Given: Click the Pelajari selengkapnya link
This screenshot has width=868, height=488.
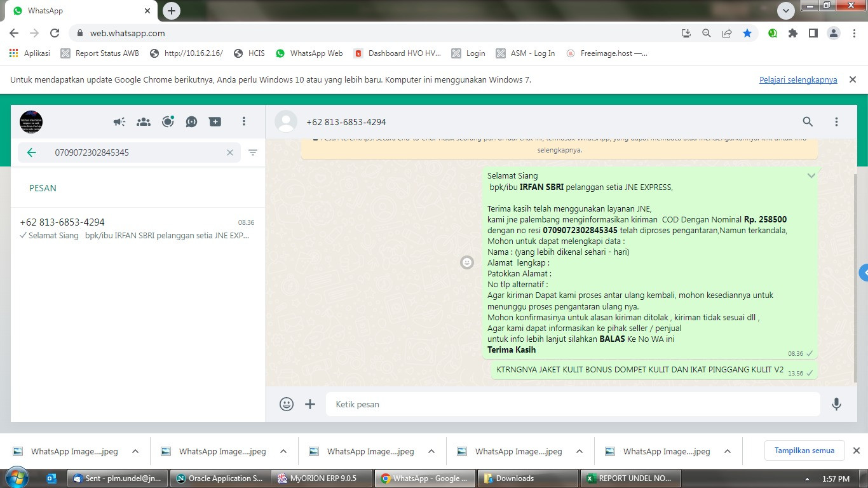Looking at the screenshot, I should (798, 80).
